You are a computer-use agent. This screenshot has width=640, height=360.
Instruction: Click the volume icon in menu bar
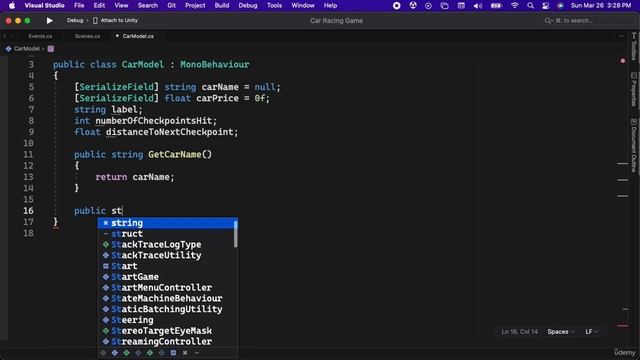coord(478,5)
